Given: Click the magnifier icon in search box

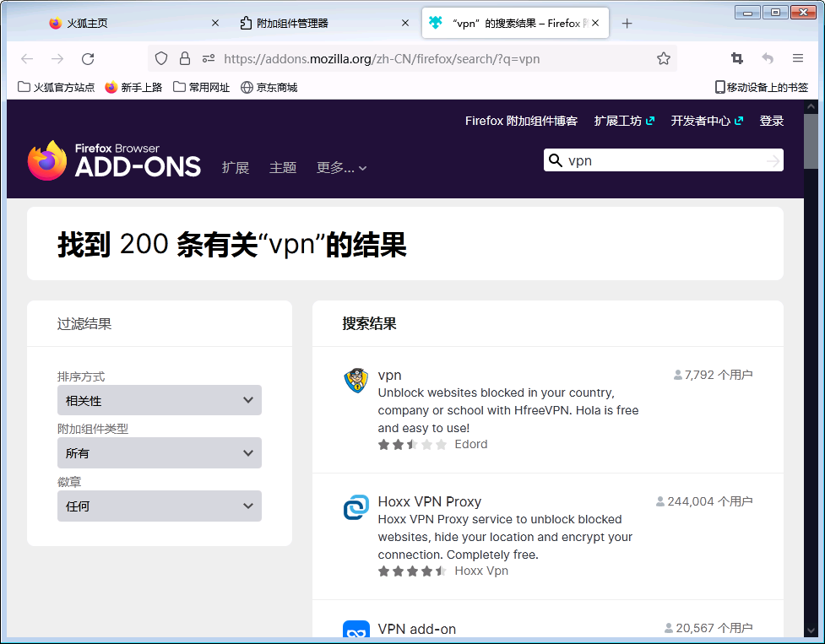Looking at the screenshot, I should pos(555,160).
